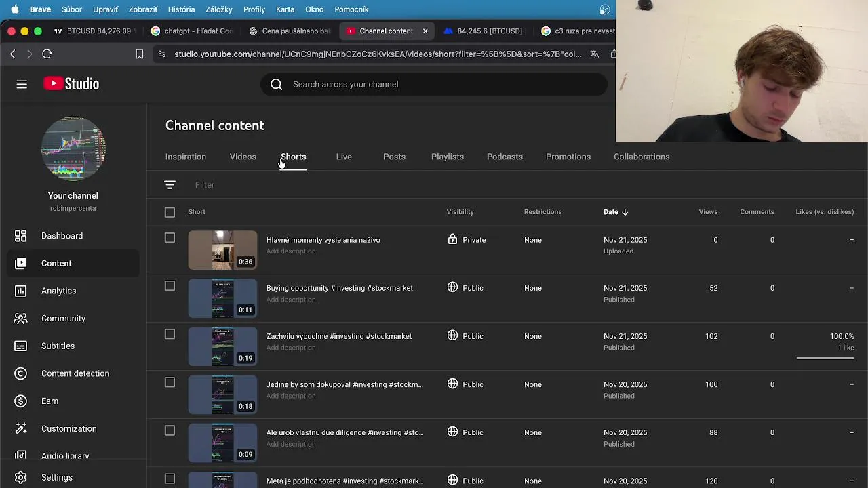Select the Jedine by som dokupoval checkbox
This screenshot has height=488, width=868.
[170, 382]
